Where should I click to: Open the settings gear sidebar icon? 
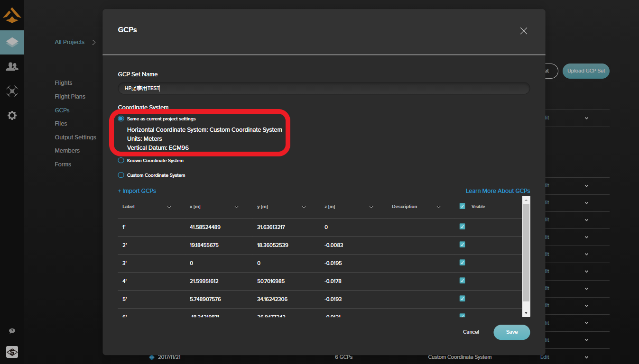(x=12, y=115)
